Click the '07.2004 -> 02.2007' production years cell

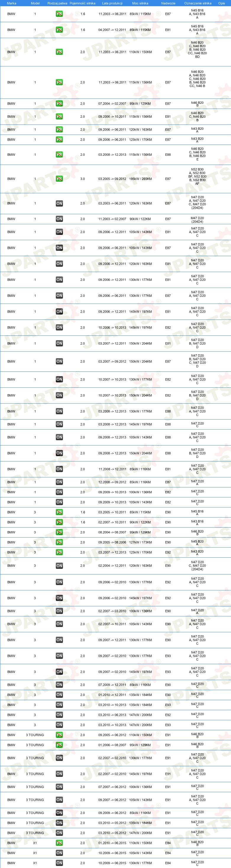pos(112,104)
